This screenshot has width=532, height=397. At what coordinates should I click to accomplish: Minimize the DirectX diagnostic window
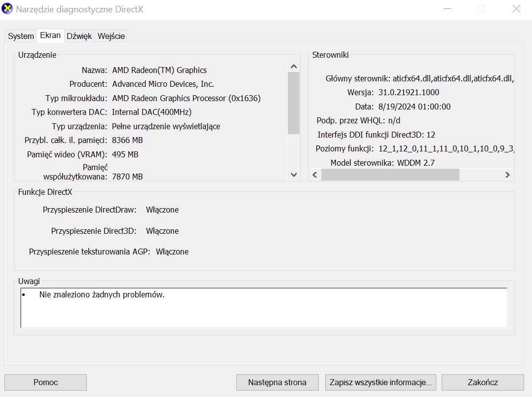coord(447,9)
